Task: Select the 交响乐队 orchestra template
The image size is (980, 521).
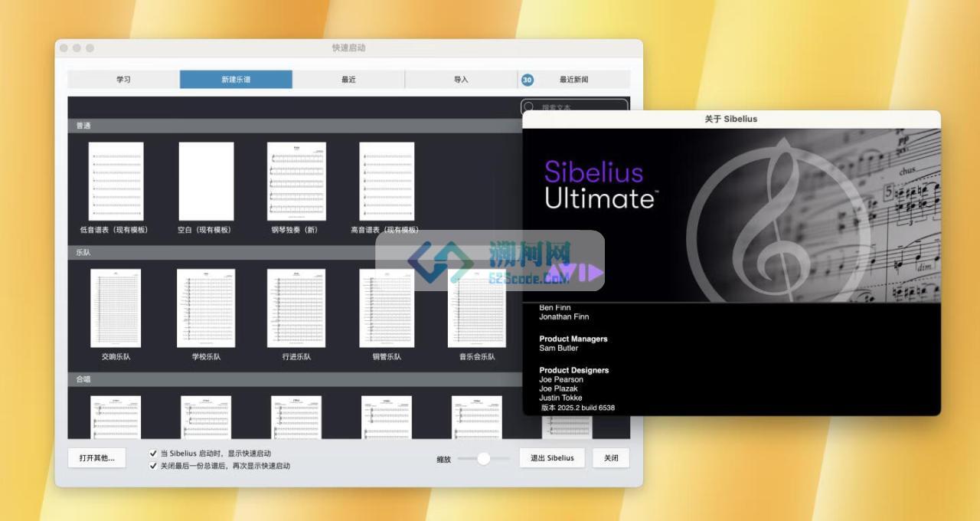Action: pyautogui.click(x=116, y=308)
